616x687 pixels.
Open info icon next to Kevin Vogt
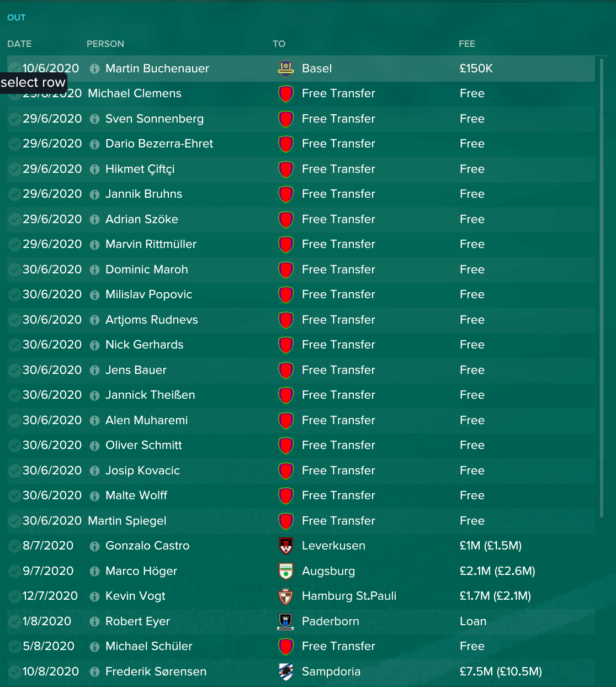click(x=94, y=596)
